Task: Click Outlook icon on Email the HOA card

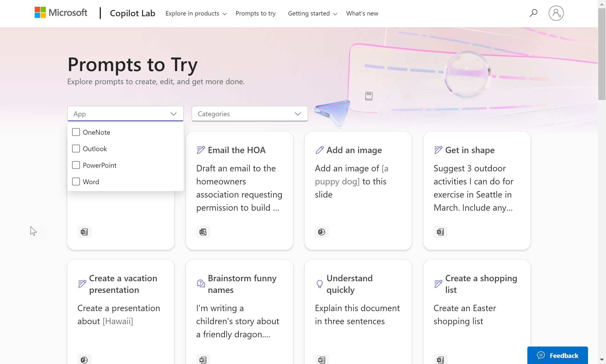Action: [x=203, y=232]
